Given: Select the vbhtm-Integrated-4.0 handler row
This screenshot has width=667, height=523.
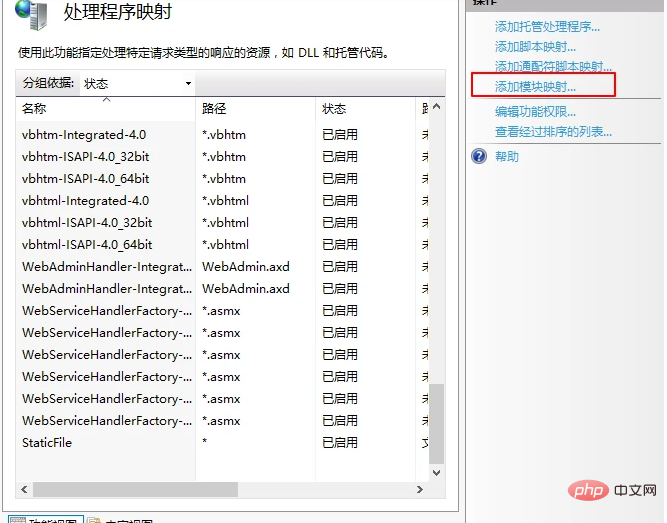Looking at the screenshot, I should pyautogui.click(x=222, y=135).
